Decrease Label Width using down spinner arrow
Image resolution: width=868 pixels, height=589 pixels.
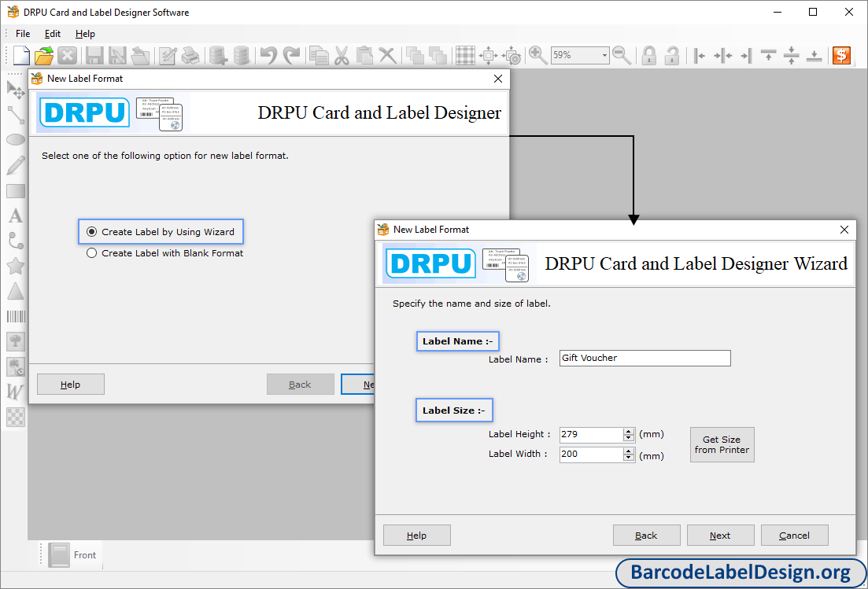[628, 458]
